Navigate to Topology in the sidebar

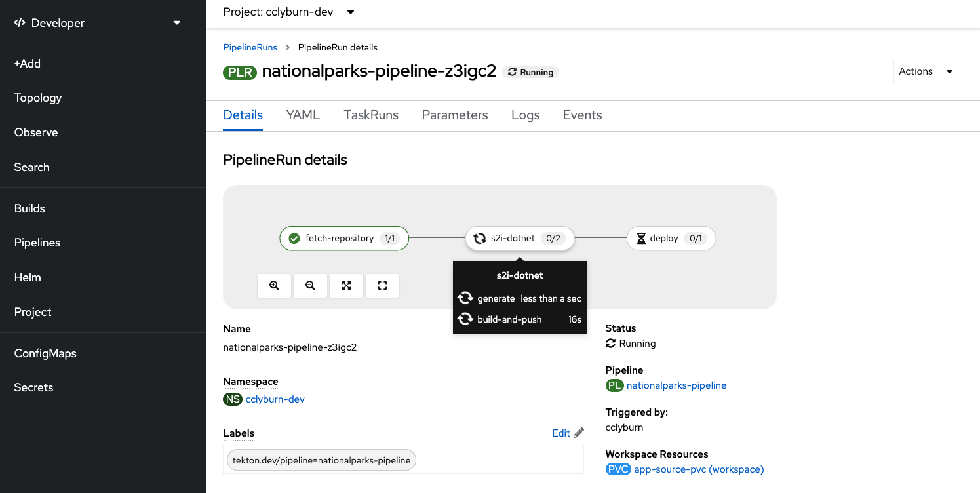tap(38, 98)
